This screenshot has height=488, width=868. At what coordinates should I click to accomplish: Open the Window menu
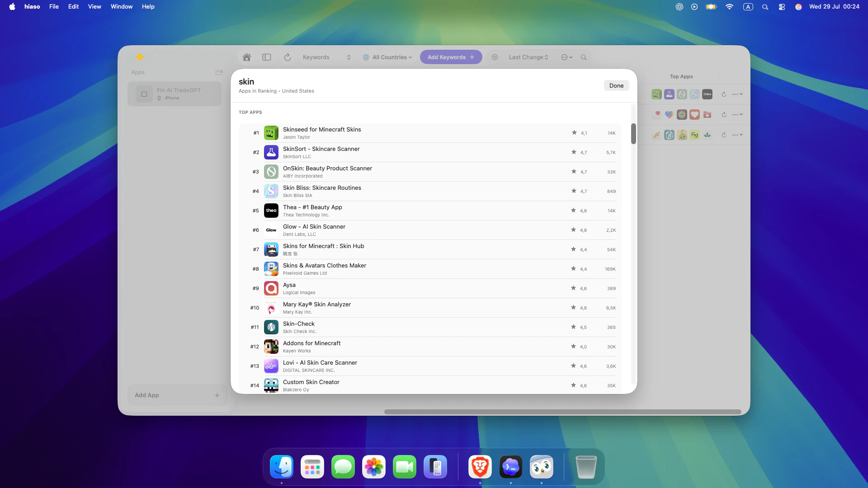click(122, 7)
